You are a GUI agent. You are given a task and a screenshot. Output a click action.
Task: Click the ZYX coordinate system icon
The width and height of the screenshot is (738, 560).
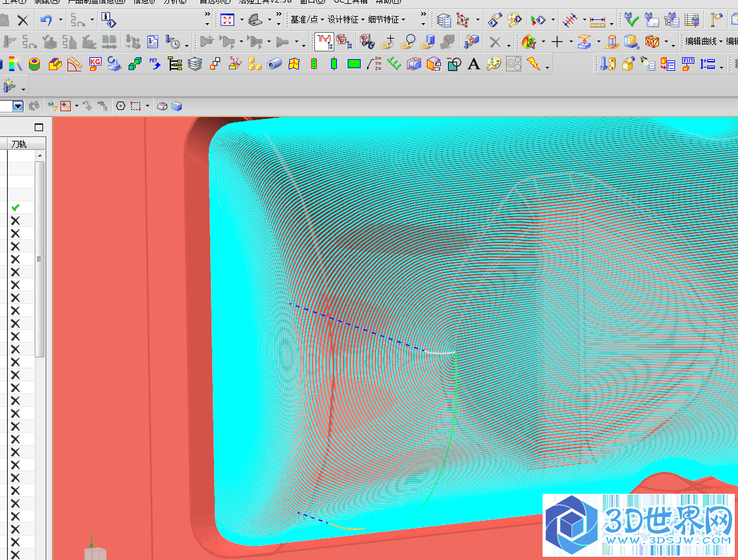235,64
